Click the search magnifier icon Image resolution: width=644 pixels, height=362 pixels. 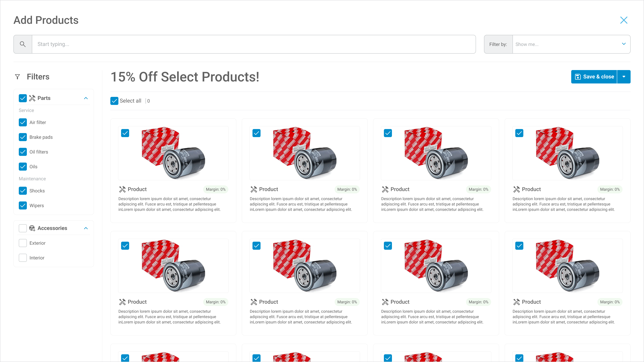click(23, 44)
